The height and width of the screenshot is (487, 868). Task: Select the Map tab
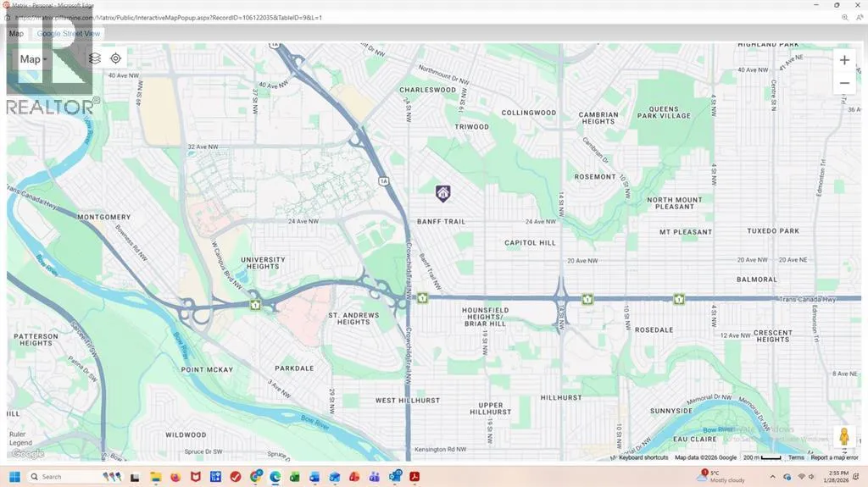point(16,34)
